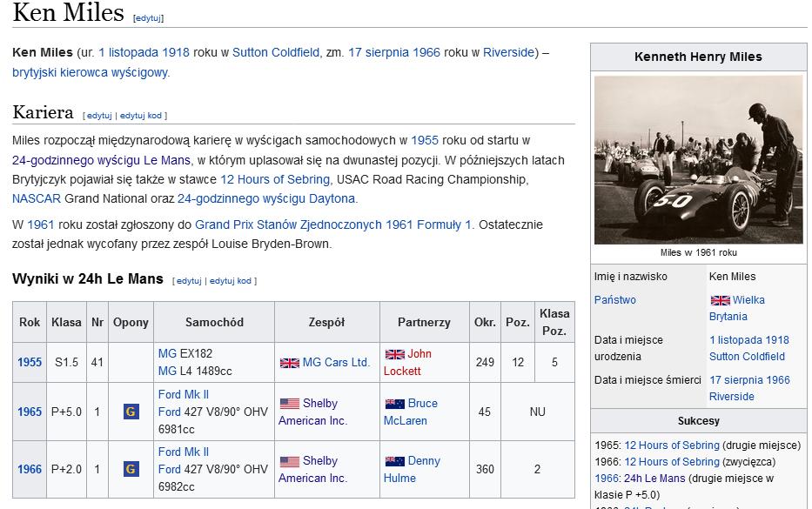Click the 360 laps cell in 1966 row
The width and height of the screenshot is (812, 509).
click(485, 469)
